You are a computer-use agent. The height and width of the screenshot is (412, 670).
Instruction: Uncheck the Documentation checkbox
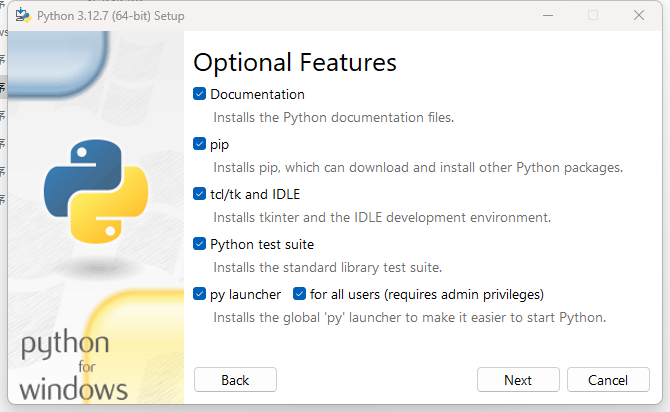click(200, 94)
